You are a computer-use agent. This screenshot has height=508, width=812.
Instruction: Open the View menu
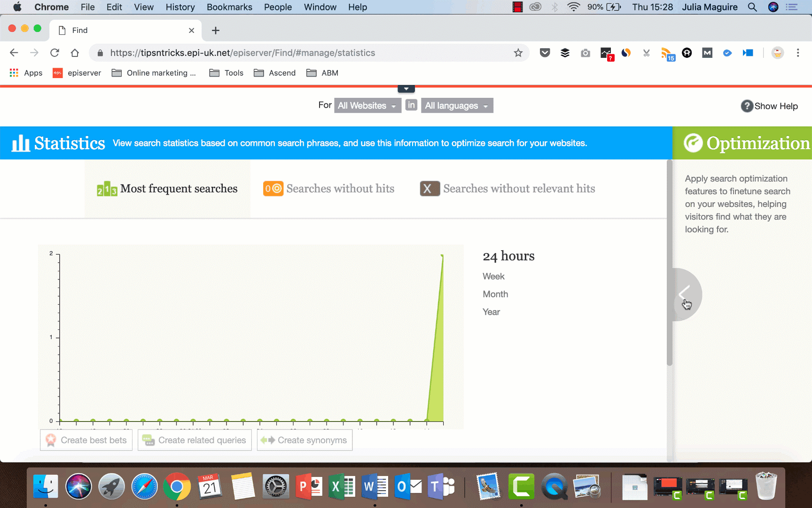coord(144,7)
